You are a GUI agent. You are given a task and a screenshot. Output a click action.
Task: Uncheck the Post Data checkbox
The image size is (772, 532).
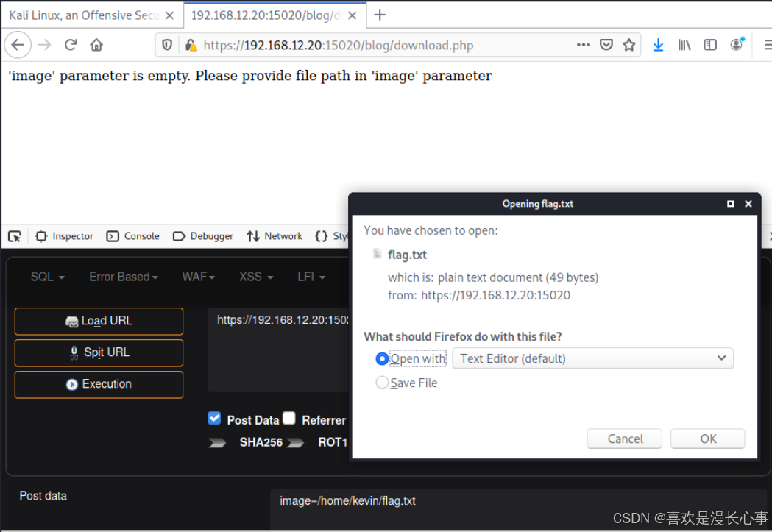click(x=214, y=419)
